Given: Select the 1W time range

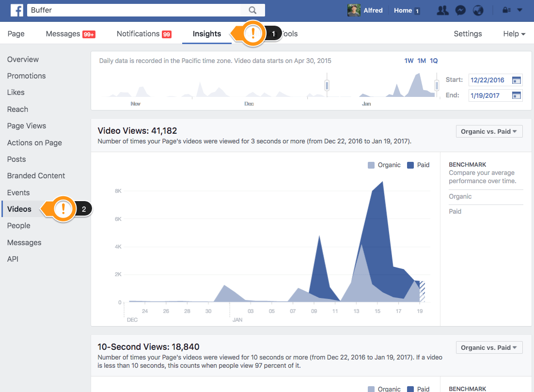Looking at the screenshot, I should [408, 61].
